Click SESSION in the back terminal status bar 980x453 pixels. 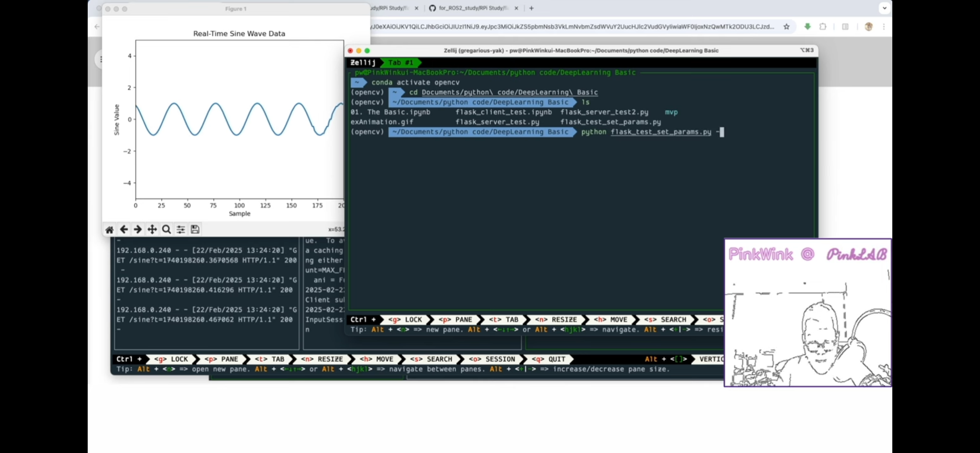click(x=492, y=359)
